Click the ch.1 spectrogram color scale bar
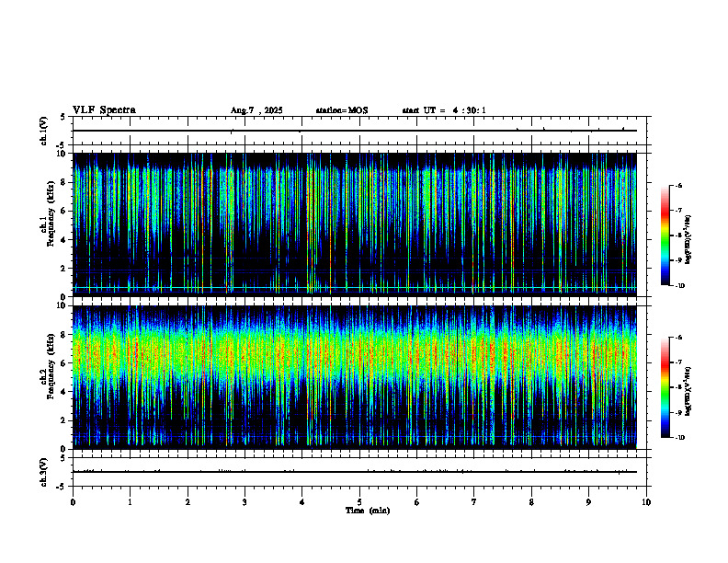 coord(665,236)
